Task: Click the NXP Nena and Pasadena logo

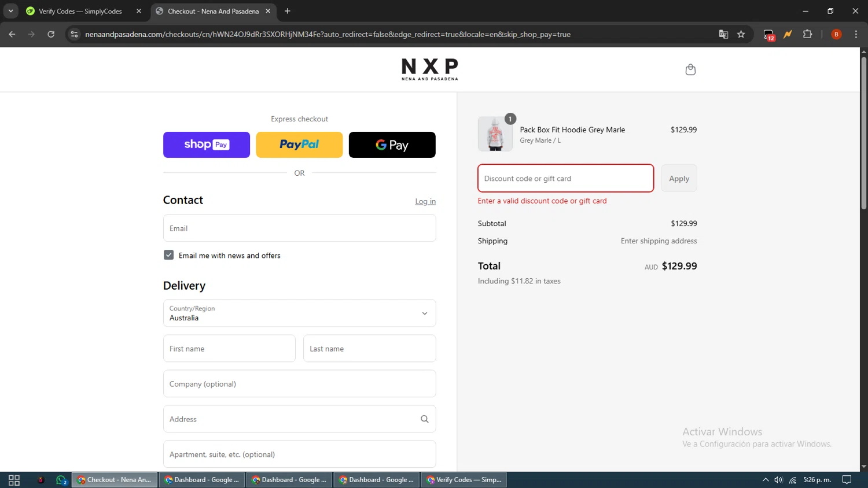Action: (430, 69)
